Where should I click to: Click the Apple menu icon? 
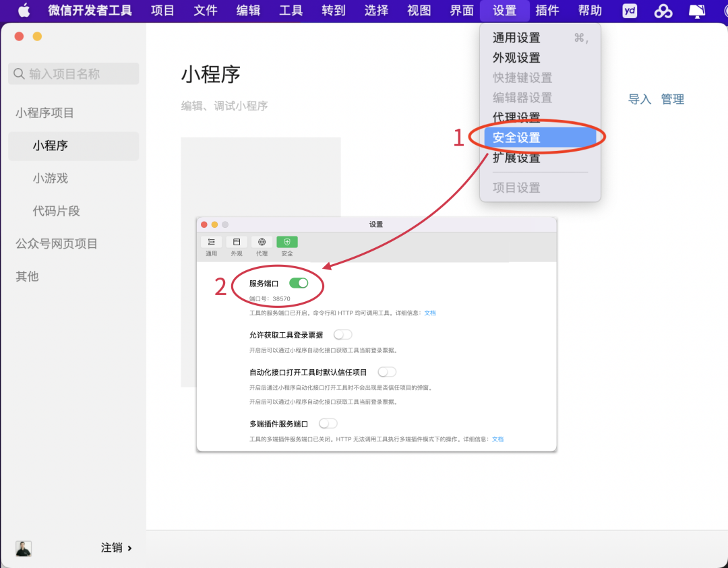pyautogui.click(x=24, y=10)
